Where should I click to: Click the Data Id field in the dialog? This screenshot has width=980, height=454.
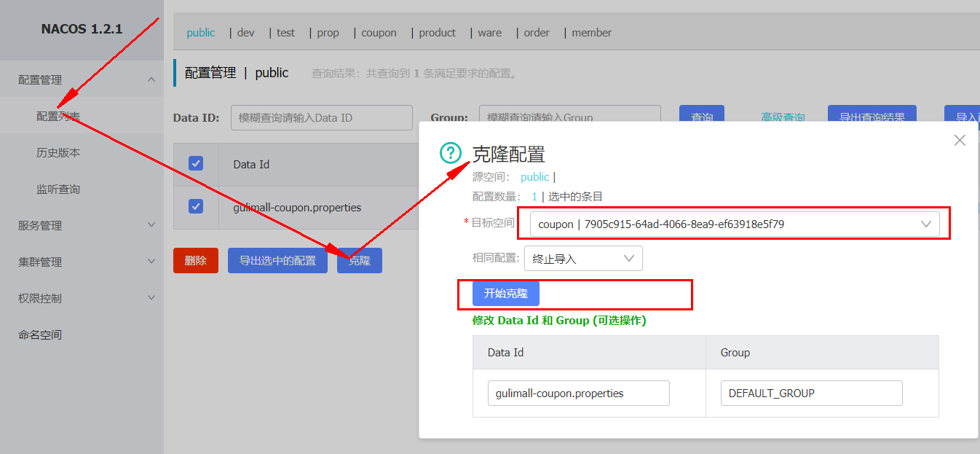coord(579,393)
